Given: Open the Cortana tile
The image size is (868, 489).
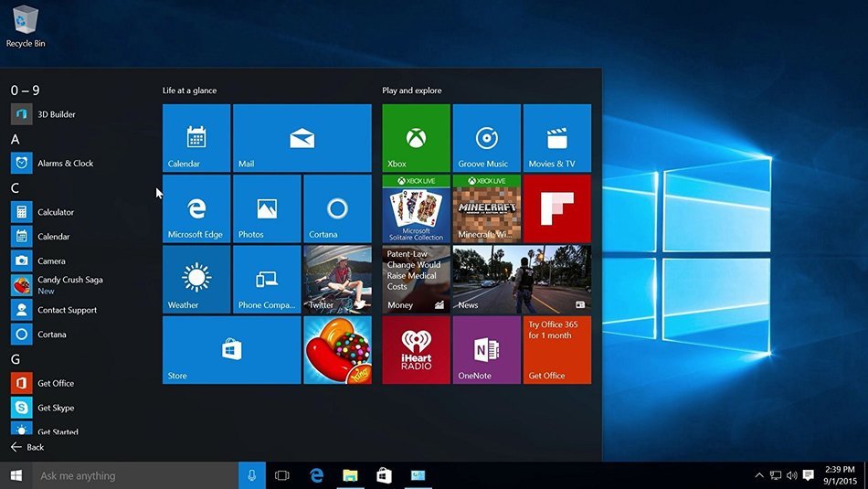Looking at the screenshot, I should pyautogui.click(x=338, y=208).
